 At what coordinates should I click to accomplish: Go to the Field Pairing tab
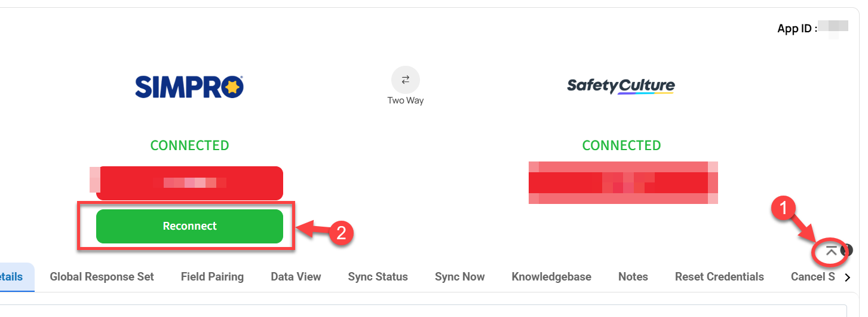pyautogui.click(x=212, y=277)
